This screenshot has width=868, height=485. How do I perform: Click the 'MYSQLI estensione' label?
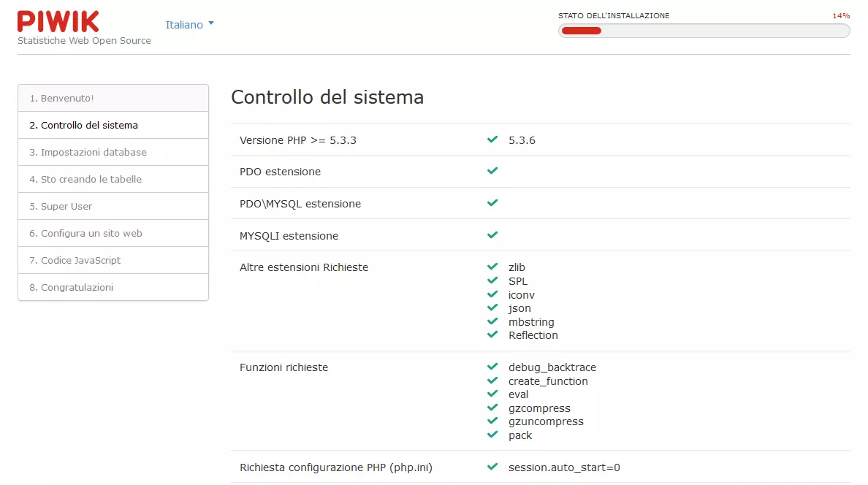[x=289, y=236]
